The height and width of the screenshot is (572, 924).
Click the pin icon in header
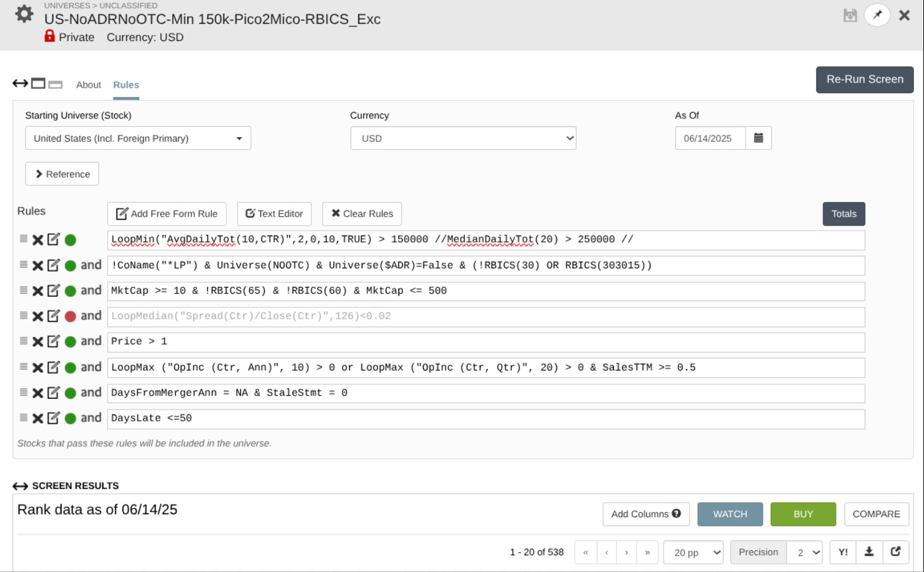[x=877, y=15]
